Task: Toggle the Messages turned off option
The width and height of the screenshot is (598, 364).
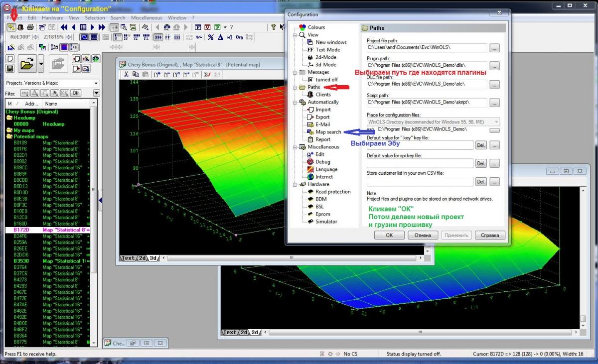Action: [326, 80]
